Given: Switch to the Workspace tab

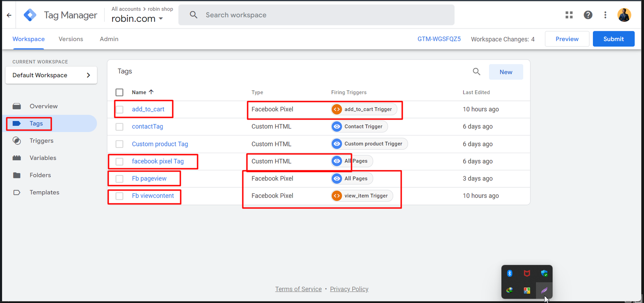Looking at the screenshot, I should [29, 39].
